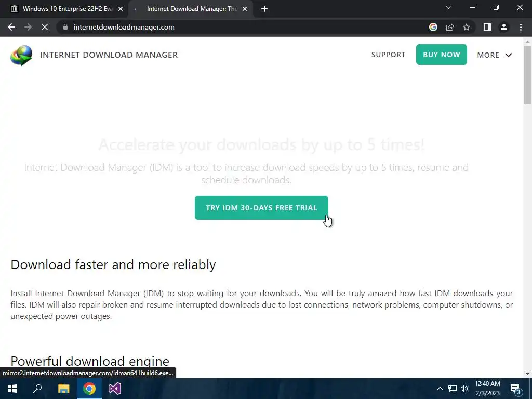
Task: Click the page vertical scrollbar thumb
Action: coord(527,75)
